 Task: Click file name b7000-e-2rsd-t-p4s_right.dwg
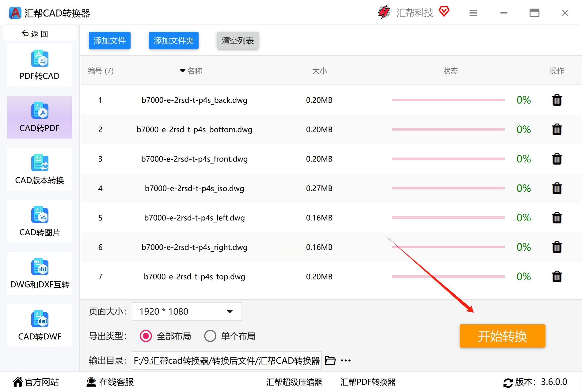(x=195, y=247)
